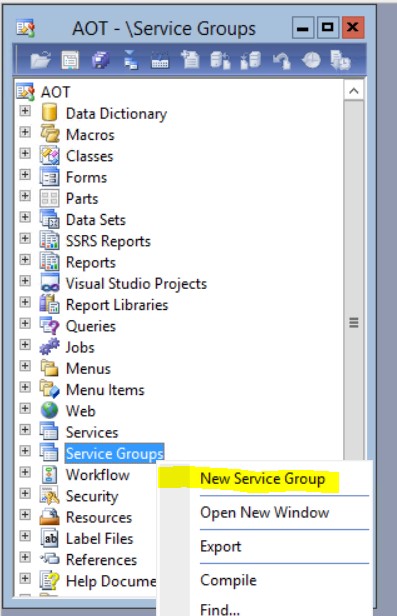
Task: Click the toolbar icon exporting database to document
Action: click(221, 60)
